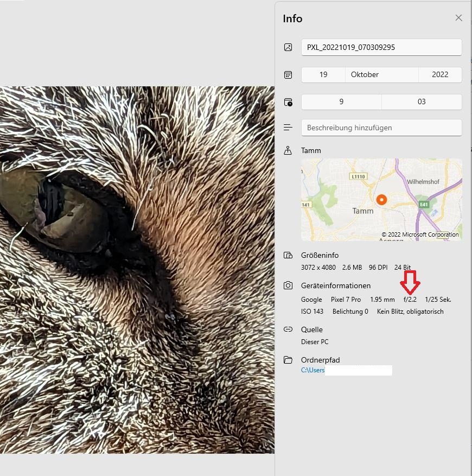Focus the Beschreibung hinzufügen description box

click(381, 128)
